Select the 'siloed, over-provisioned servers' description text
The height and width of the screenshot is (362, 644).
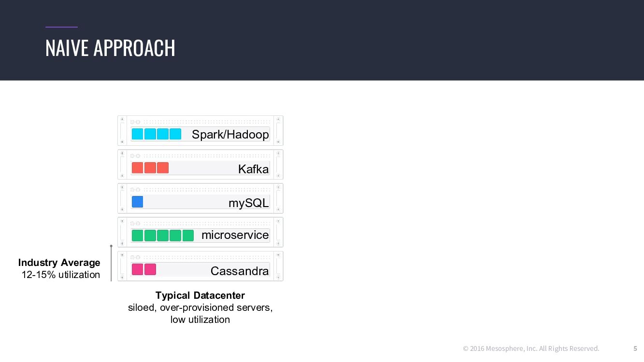point(200,307)
